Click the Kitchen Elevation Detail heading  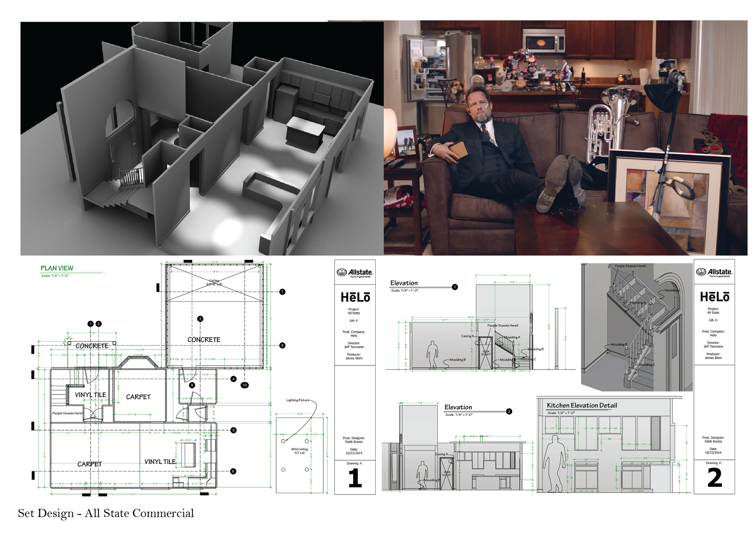pyautogui.click(x=582, y=405)
